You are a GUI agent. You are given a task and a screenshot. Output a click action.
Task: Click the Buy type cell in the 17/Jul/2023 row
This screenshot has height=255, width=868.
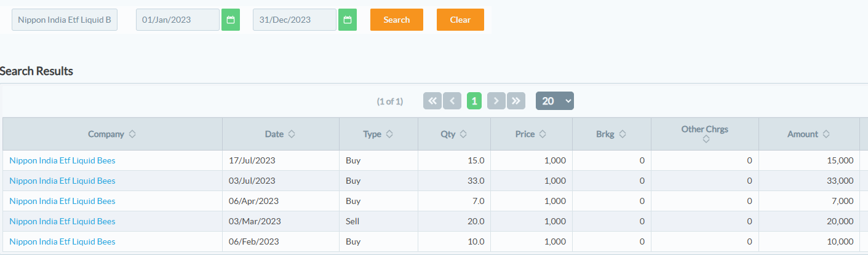378,160
